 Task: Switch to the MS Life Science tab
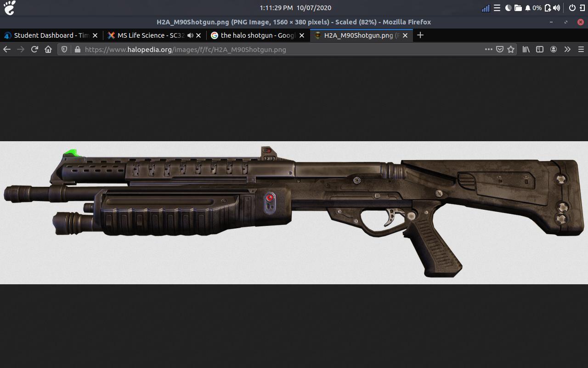point(155,35)
